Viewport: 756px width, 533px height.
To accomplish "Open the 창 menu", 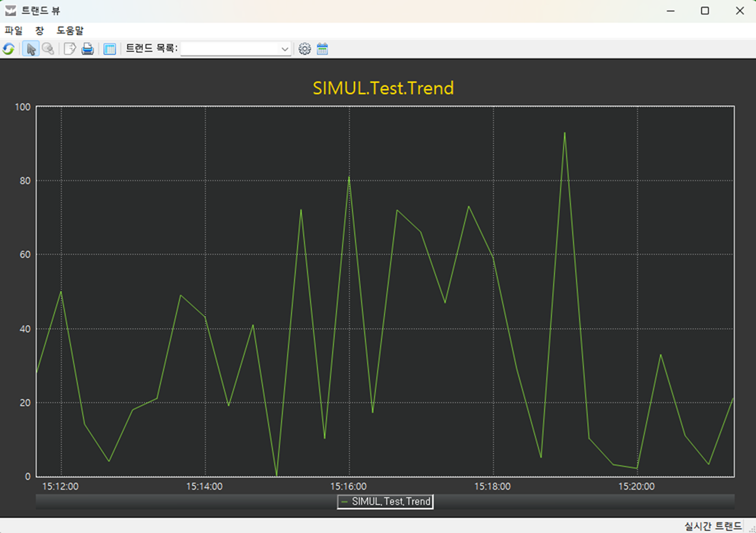I will tap(40, 30).
